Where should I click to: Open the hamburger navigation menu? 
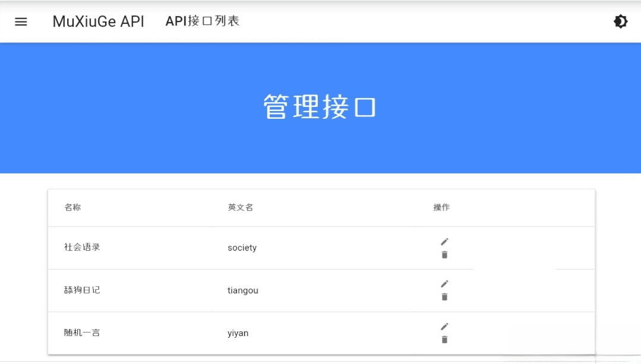pos(21,22)
